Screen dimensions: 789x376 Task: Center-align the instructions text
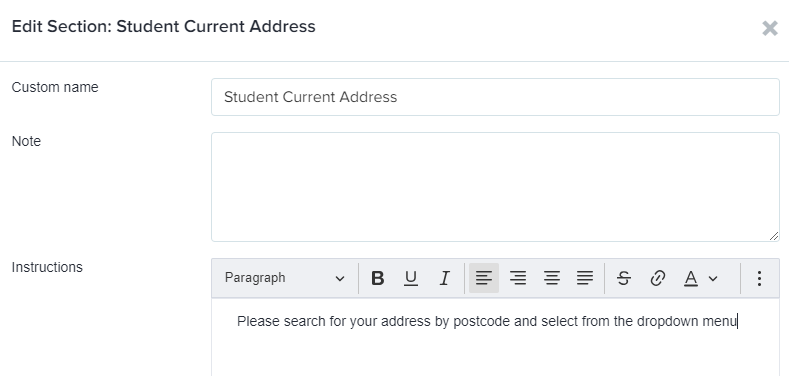pos(551,278)
